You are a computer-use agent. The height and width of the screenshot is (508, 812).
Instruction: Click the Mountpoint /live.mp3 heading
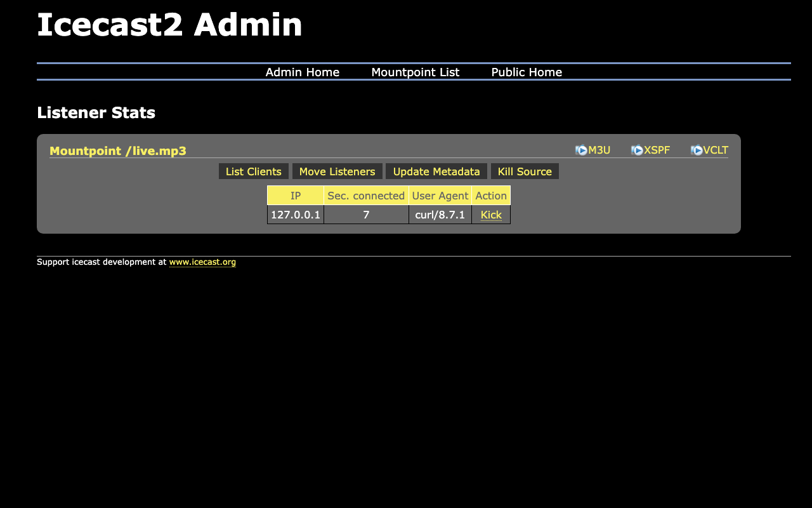pos(118,150)
